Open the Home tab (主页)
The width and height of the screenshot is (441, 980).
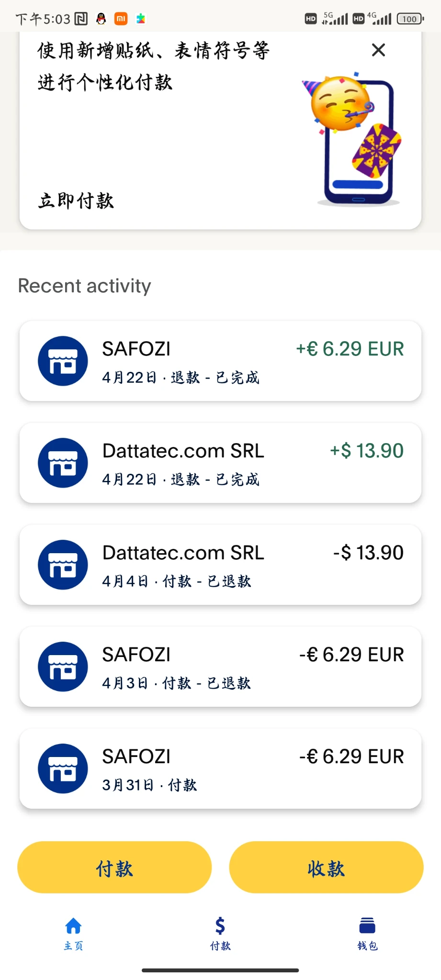(x=73, y=933)
